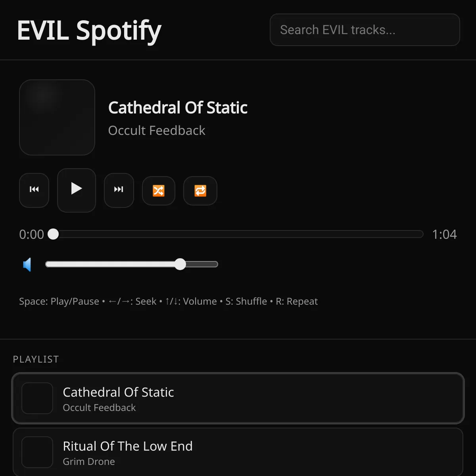Toggle repeat playback

pyautogui.click(x=200, y=191)
